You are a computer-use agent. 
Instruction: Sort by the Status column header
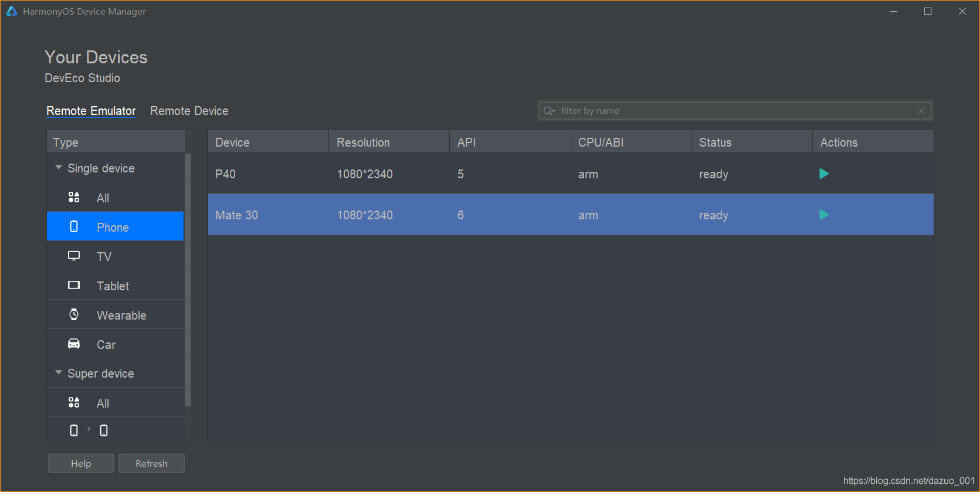click(752, 142)
